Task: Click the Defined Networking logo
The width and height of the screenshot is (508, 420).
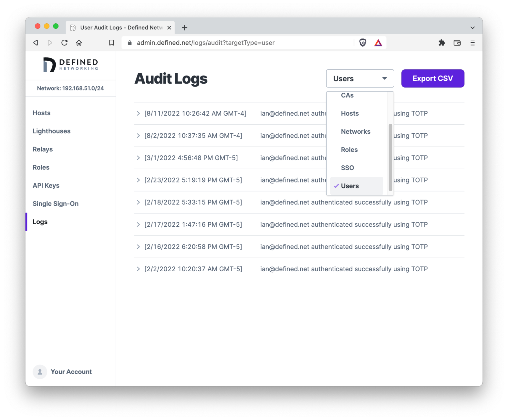Action: (x=71, y=65)
